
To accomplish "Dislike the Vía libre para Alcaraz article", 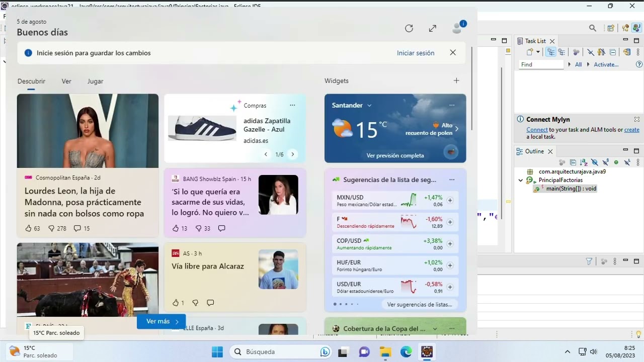I will coord(195,303).
